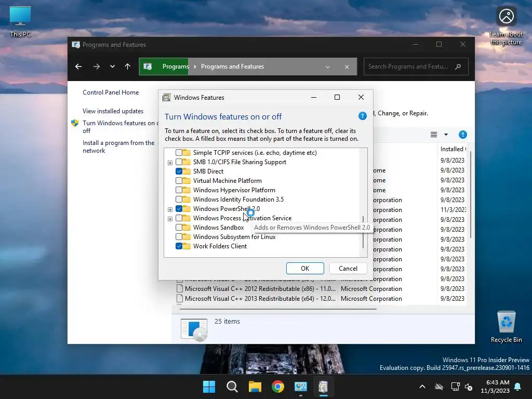Expand SMB 1.0/CIFS File Sharing Support node

[x=170, y=163]
